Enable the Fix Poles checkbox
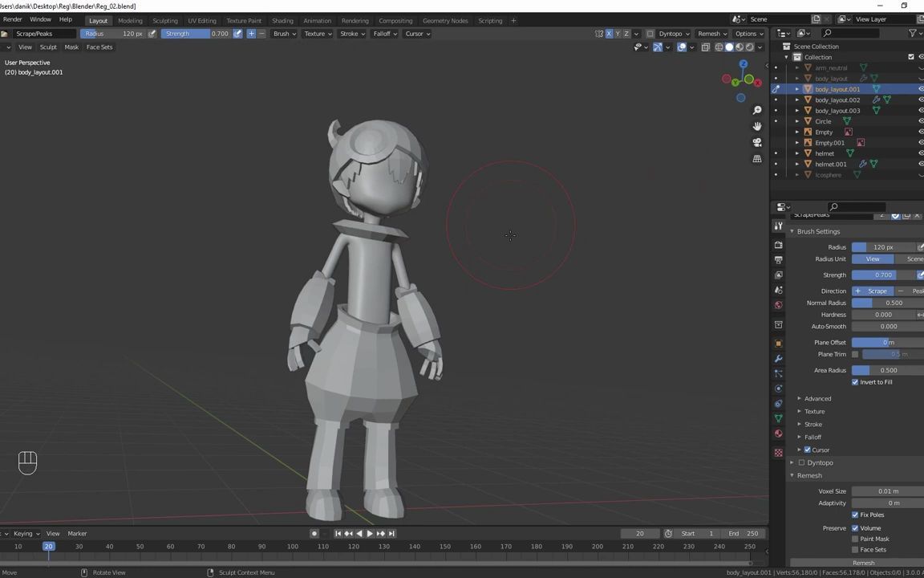The height and width of the screenshot is (578, 924). (x=855, y=515)
